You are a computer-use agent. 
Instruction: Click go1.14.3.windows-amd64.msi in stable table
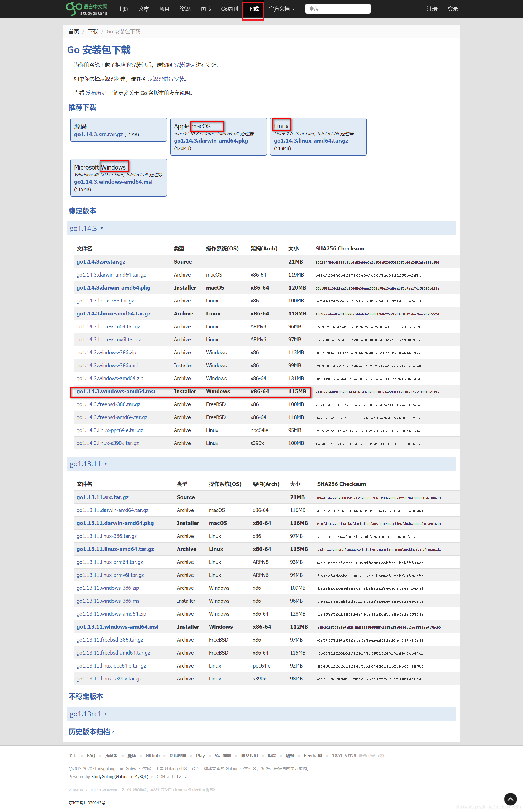tap(116, 391)
